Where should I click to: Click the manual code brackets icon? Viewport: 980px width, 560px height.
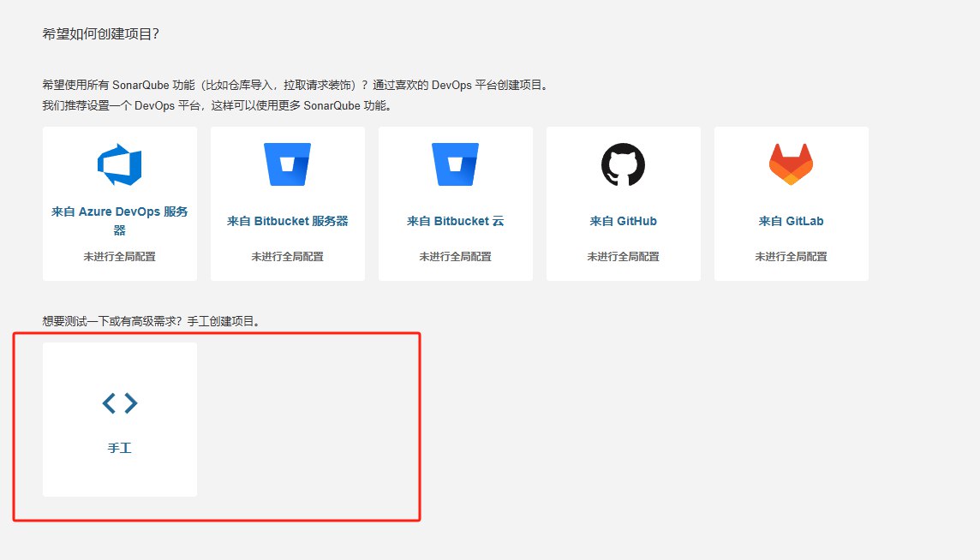click(120, 403)
